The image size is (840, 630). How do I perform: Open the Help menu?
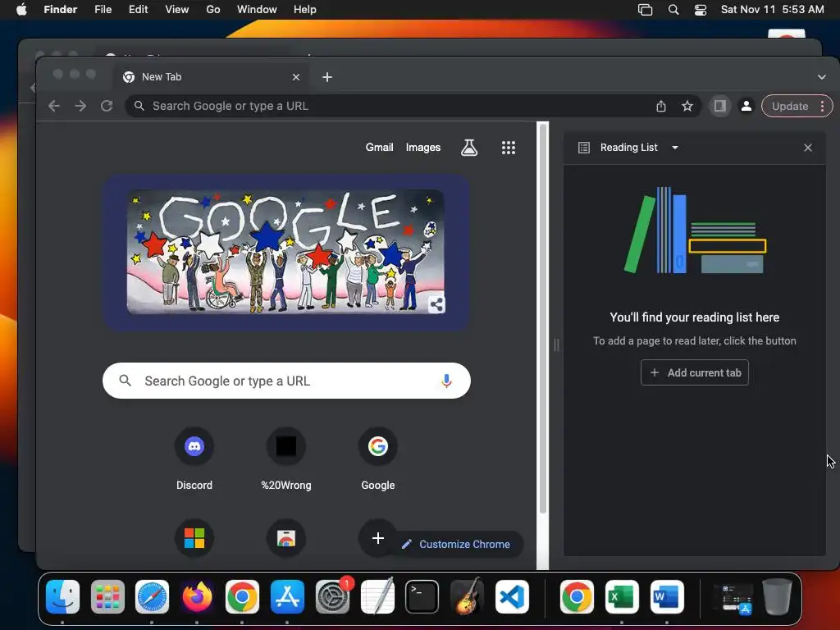305,10
